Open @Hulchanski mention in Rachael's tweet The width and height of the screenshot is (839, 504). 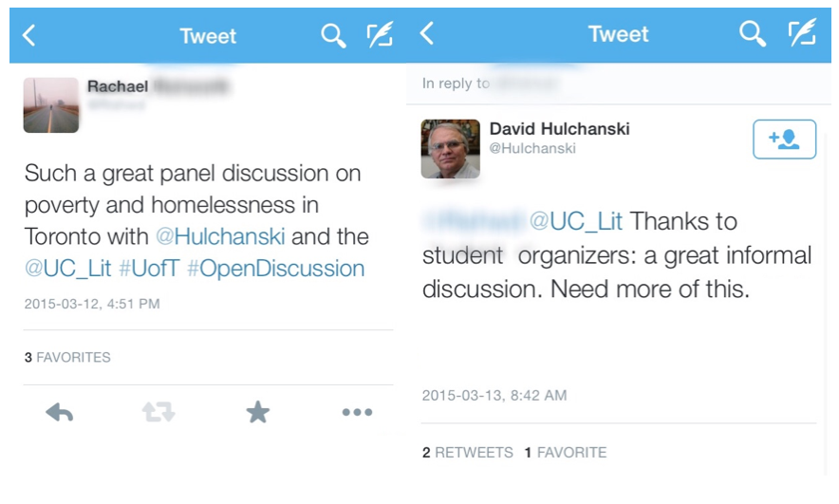[x=220, y=236]
